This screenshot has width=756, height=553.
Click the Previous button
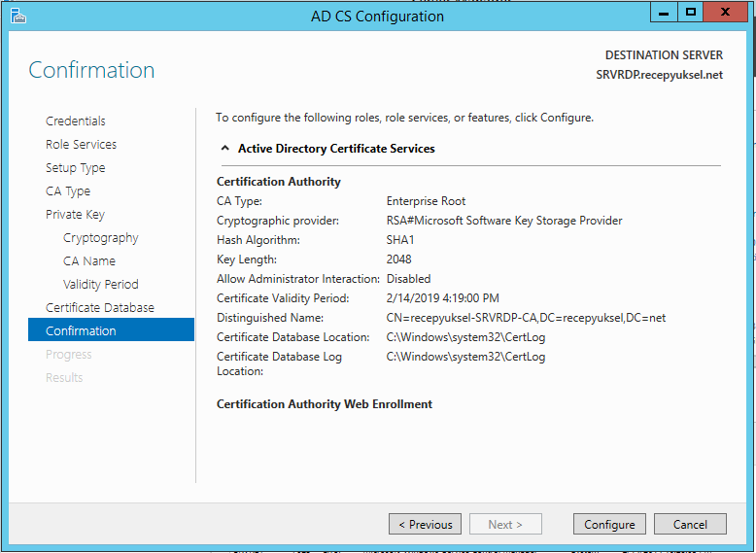[x=425, y=524]
